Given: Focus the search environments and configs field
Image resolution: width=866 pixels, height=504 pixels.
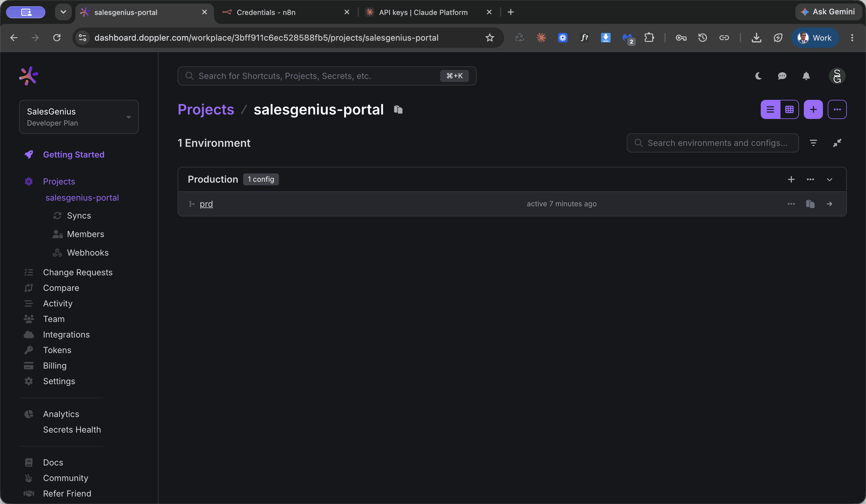Looking at the screenshot, I should coord(712,143).
